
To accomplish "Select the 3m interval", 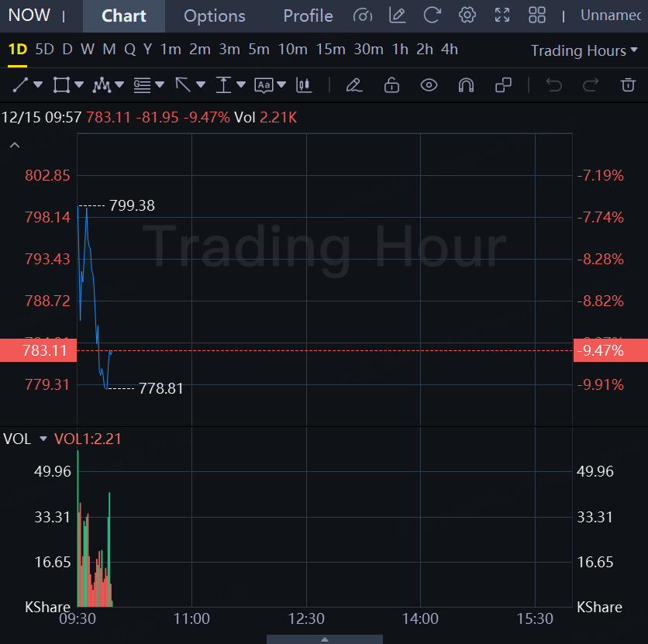I will point(229,50).
